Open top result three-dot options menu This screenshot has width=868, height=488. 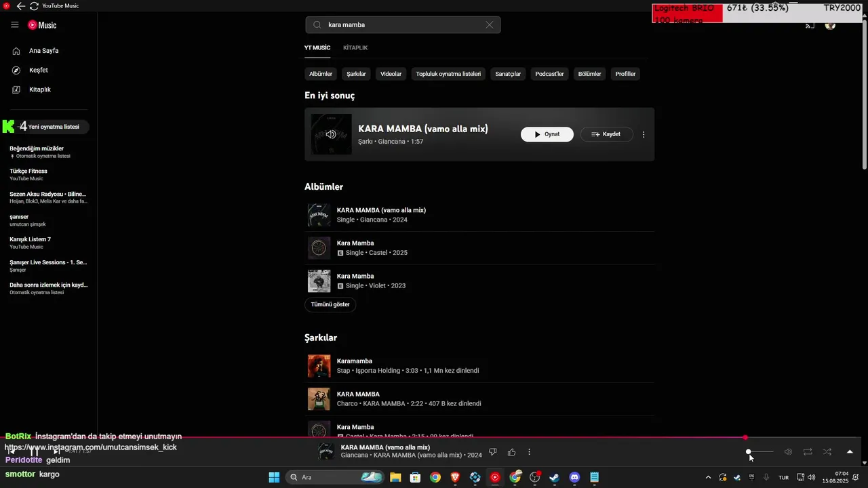644,134
